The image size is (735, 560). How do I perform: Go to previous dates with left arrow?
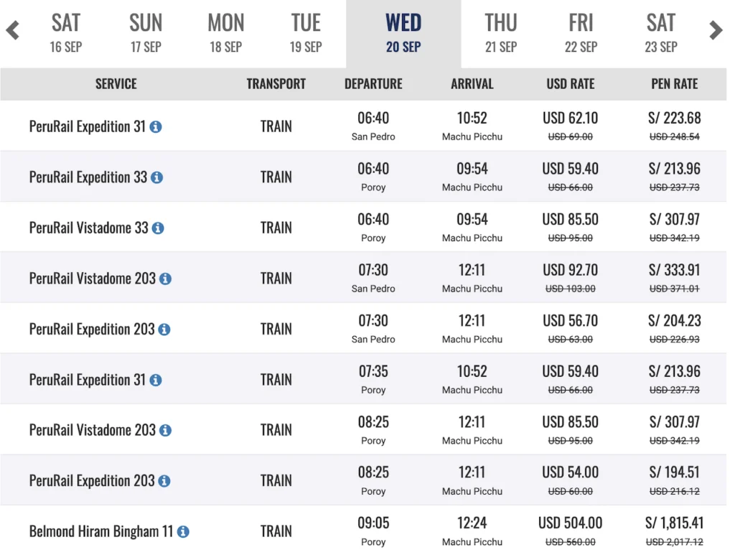click(13, 30)
